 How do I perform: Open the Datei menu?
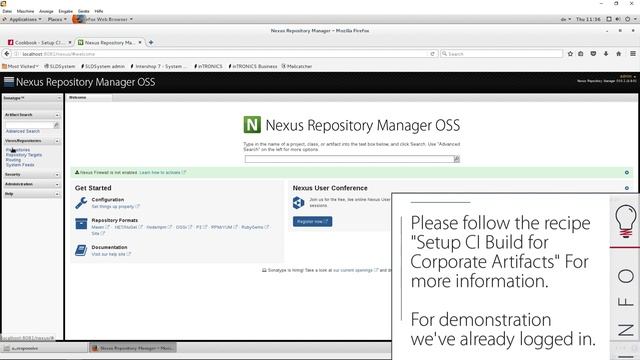tap(7, 11)
